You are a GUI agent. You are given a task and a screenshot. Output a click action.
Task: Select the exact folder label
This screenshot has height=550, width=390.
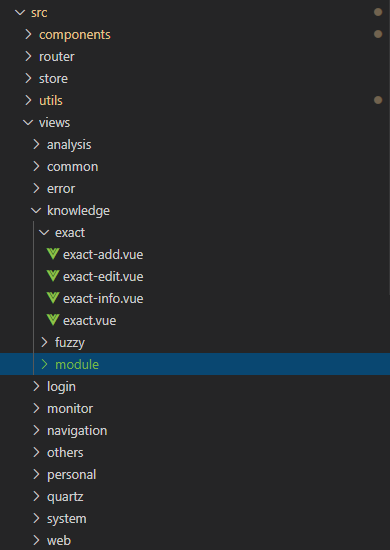(x=70, y=232)
